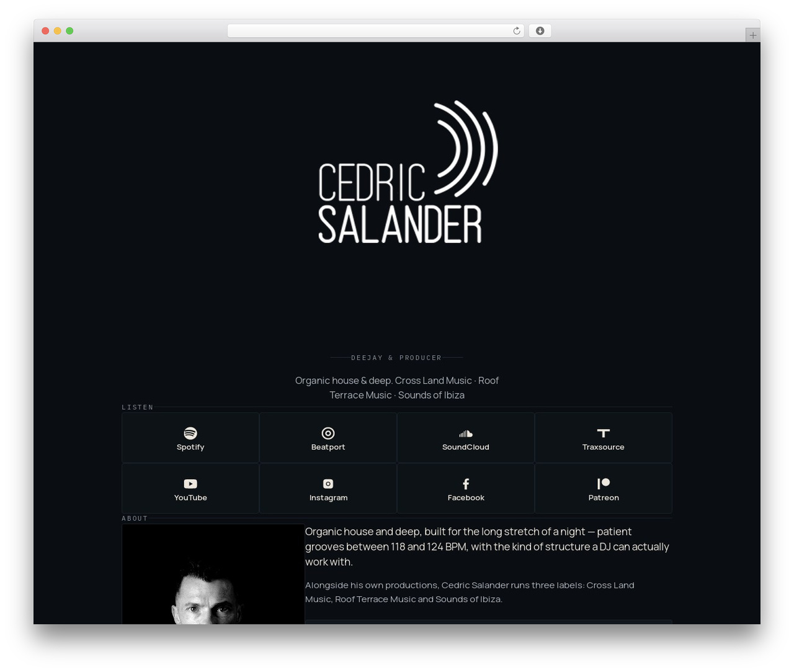This screenshot has height=672, width=794.
Task: Minimize the browser window
Action: pyautogui.click(x=58, y=31)
